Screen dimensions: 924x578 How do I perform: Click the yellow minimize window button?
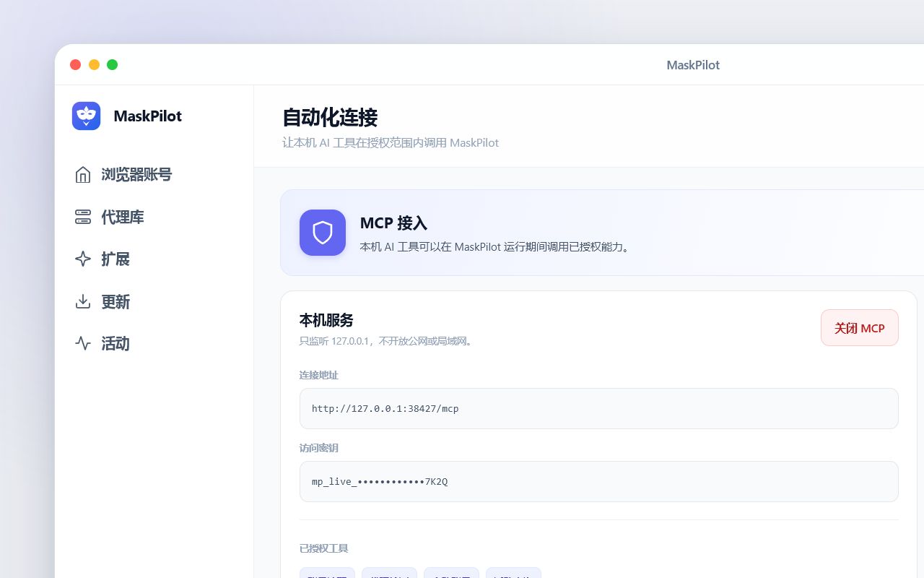click(94, 64)
